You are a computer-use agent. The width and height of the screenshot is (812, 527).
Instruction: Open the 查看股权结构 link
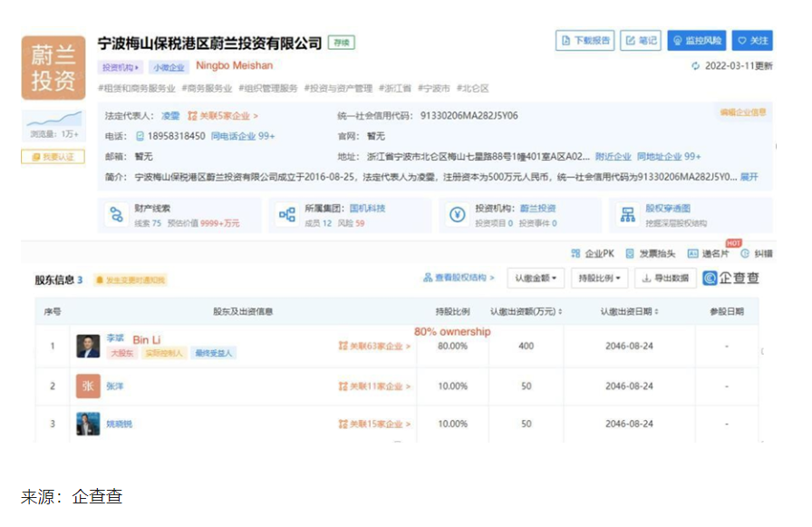[459, 278]
